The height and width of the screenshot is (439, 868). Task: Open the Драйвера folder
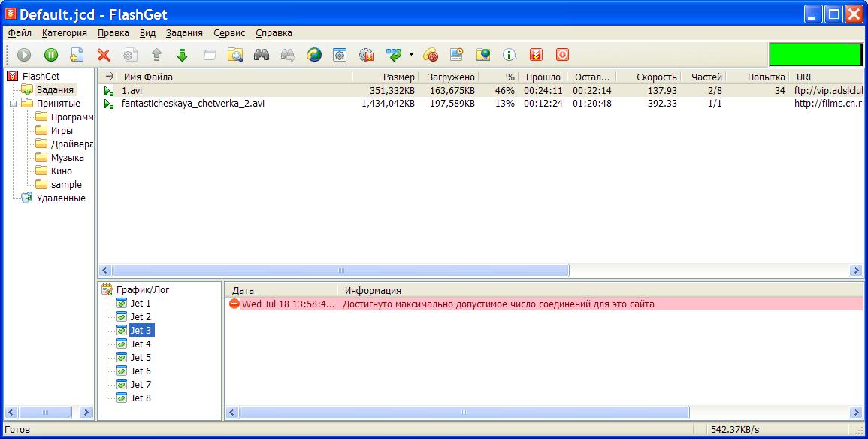pos(71,144)
